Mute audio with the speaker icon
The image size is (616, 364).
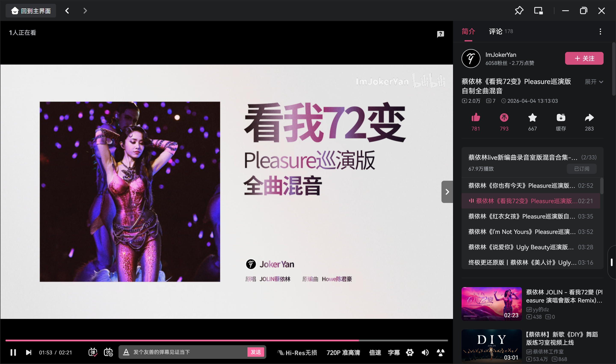[425, 353]
